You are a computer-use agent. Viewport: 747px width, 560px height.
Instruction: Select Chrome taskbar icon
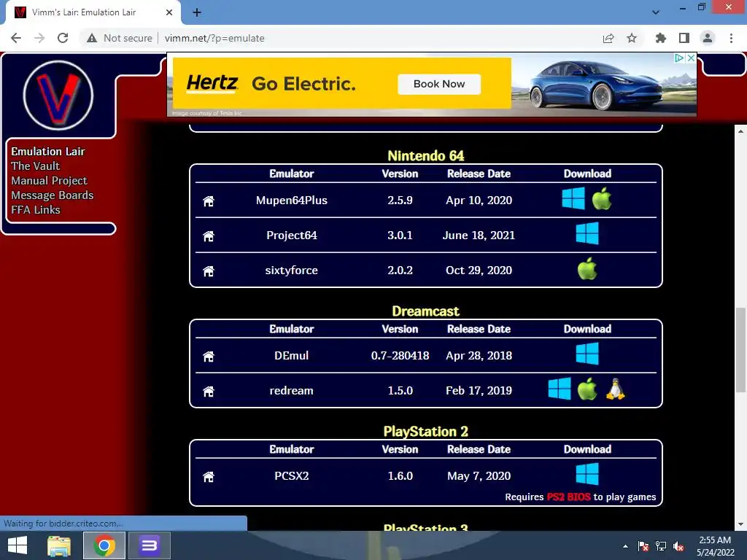coord(104,545)
